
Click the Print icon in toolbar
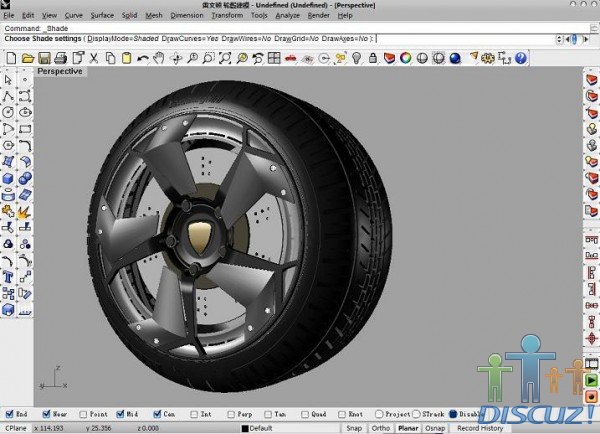point(60,58)
